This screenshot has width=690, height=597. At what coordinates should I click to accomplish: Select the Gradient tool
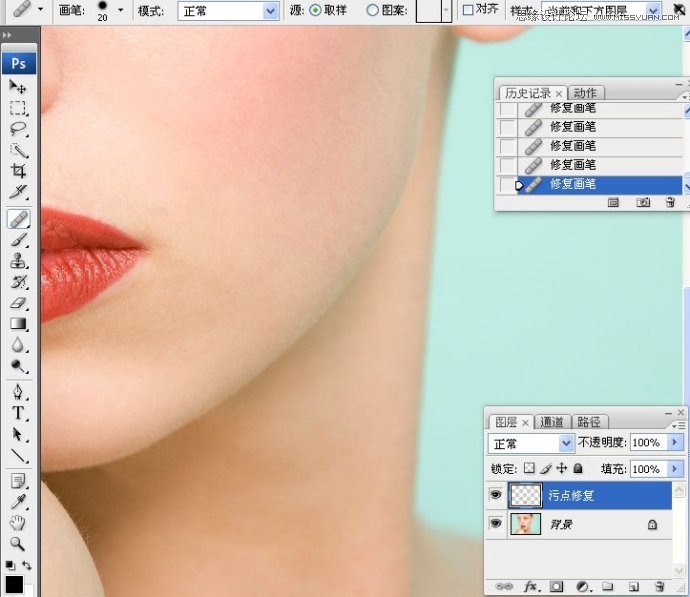[x=18, y=324]
